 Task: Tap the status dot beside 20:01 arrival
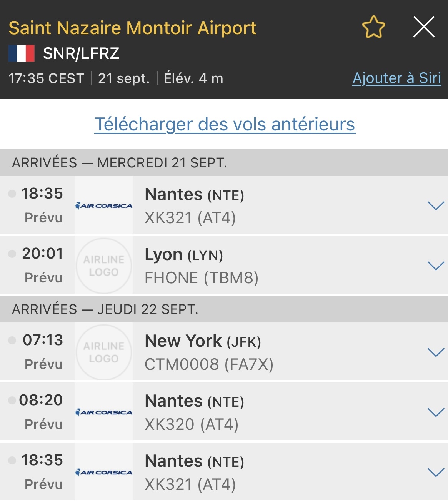(12, 254)
